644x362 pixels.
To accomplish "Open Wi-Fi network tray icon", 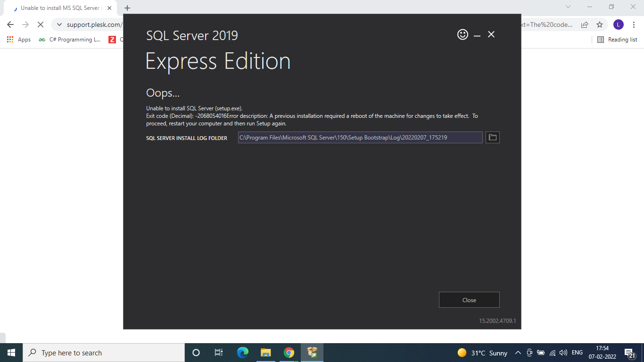I will [553, 353].
